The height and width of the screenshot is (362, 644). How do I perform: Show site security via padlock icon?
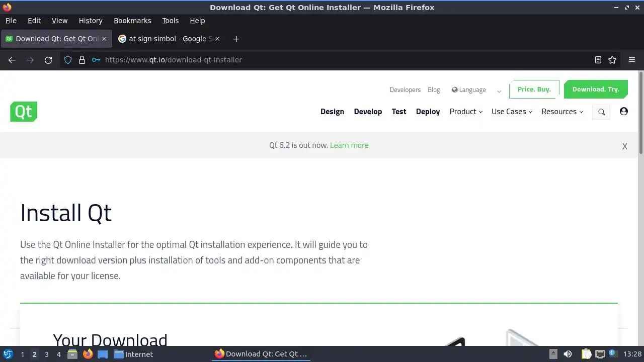[x=82, y=60]
